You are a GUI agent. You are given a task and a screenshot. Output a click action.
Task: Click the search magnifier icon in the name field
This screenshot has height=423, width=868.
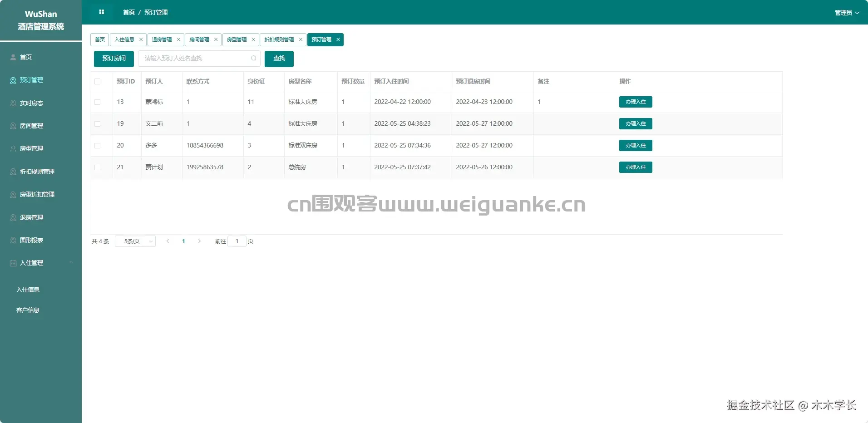254,58
